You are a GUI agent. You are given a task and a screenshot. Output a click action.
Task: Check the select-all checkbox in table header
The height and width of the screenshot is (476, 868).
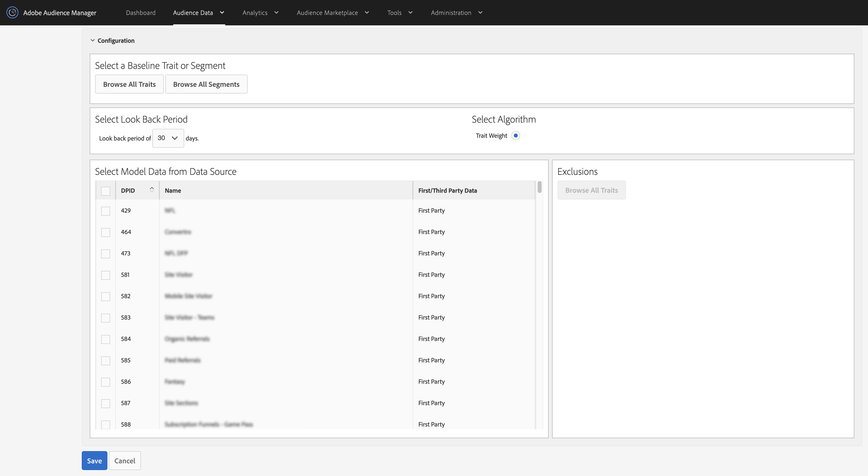[x=105, y=191]
